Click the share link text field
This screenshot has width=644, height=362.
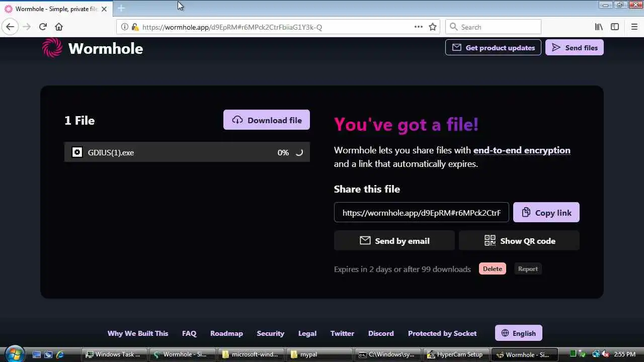coord(422,212)
